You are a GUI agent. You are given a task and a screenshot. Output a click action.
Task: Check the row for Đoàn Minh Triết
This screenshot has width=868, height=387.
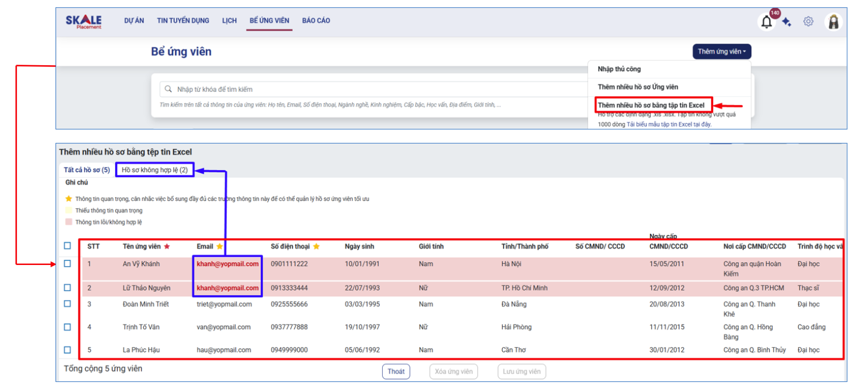pos(67,304)
